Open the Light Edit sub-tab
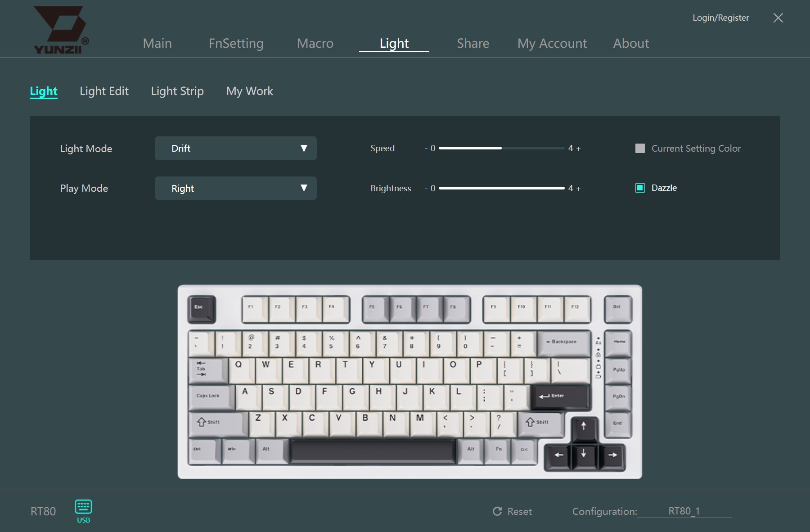 click(x=104, y=91)
